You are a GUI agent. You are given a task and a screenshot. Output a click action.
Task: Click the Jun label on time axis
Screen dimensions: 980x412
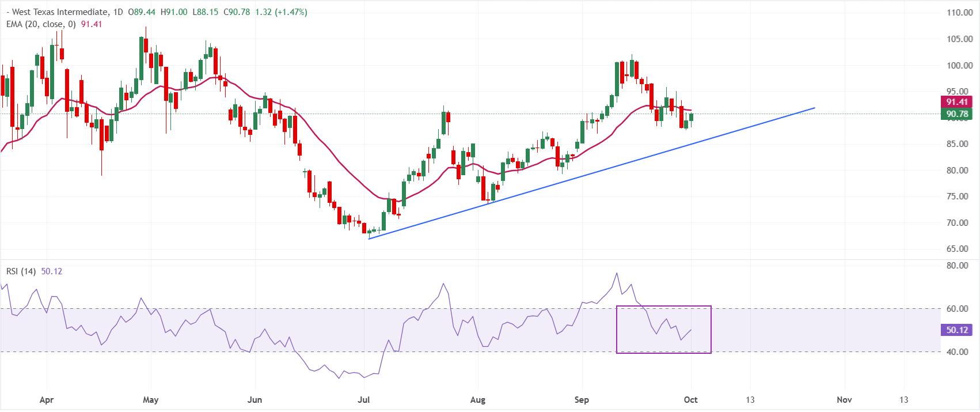(255, 400)
